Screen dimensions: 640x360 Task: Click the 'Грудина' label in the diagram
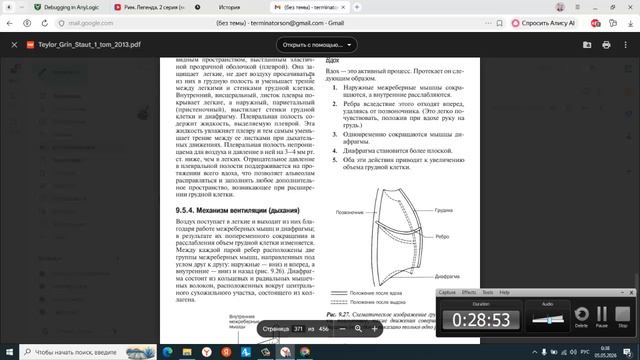pyautogui.click(x=444, y=210)
